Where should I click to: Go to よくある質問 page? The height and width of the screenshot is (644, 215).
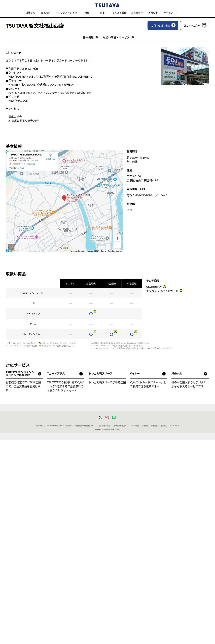point(119,13)
